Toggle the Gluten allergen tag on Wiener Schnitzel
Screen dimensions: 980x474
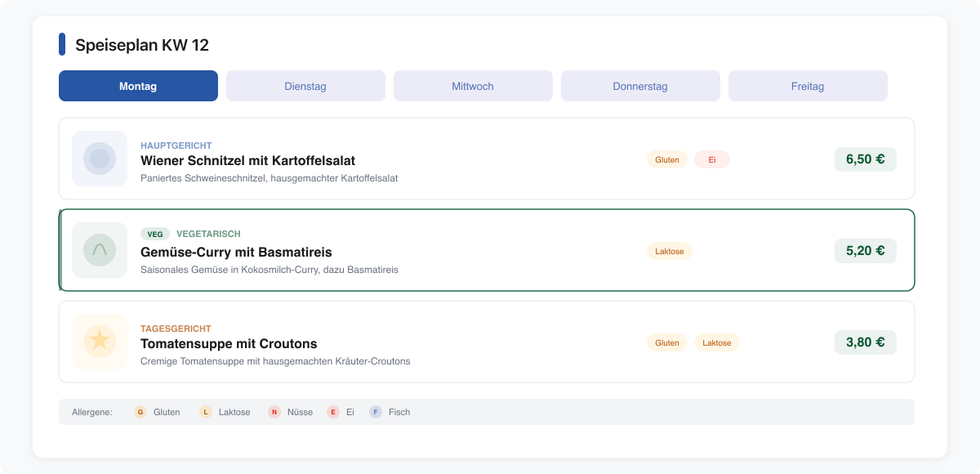click(x=666, y=159)
